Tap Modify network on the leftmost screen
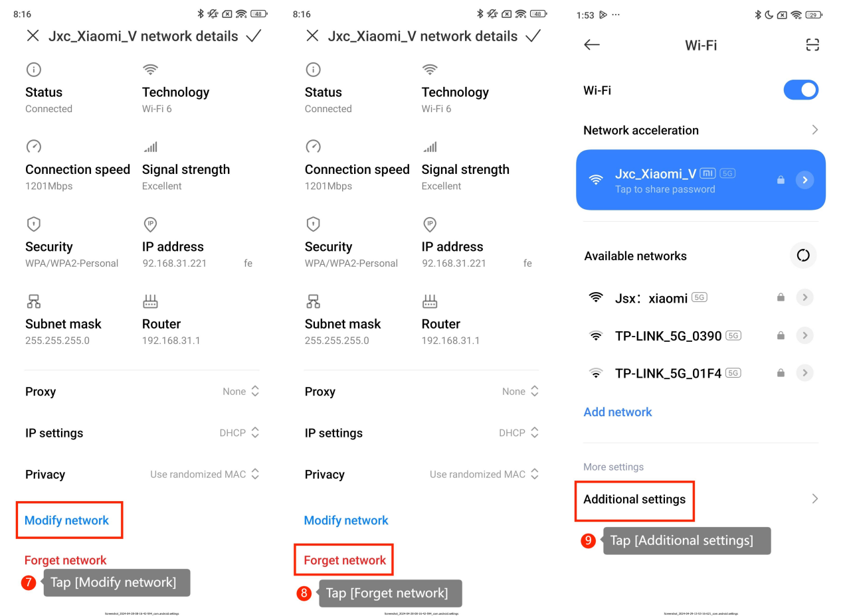The height and width of the screenshot is (616, 843). point(67,520)
